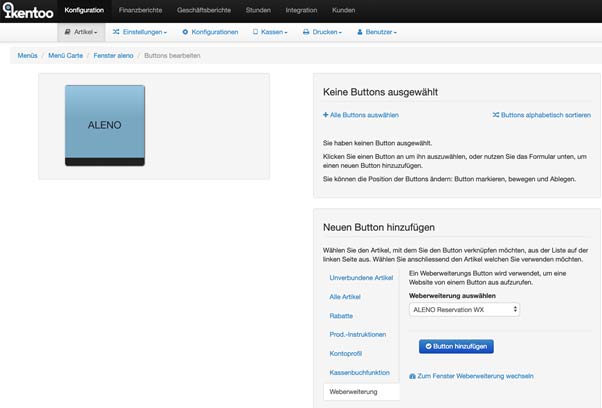Select Alle Artikel category

[345, 297]
